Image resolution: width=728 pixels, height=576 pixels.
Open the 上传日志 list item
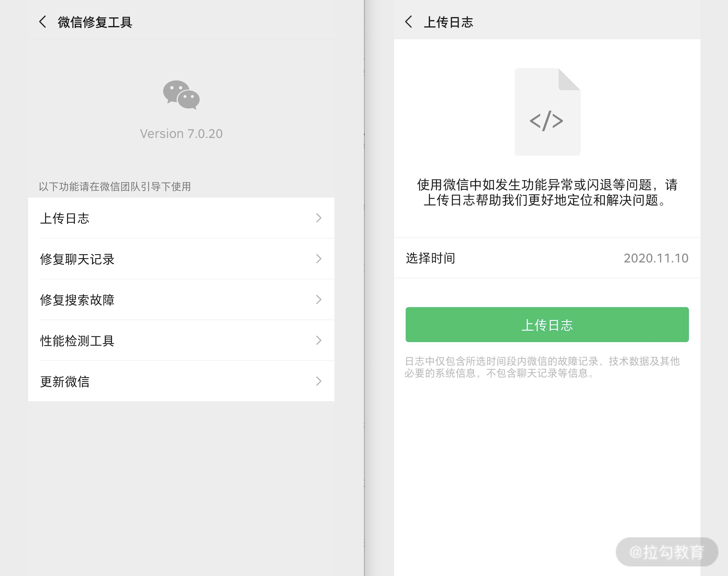click(65, 218)
